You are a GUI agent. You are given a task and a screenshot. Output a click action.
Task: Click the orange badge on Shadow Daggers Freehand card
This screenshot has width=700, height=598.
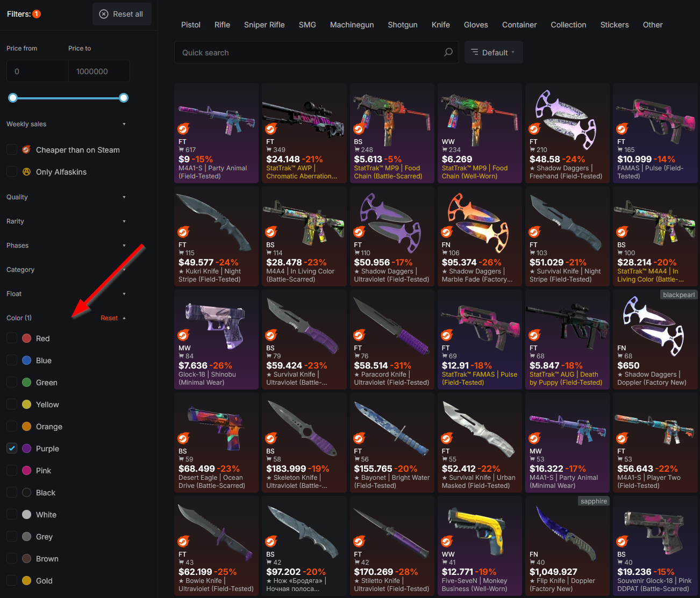coord(534,129)
